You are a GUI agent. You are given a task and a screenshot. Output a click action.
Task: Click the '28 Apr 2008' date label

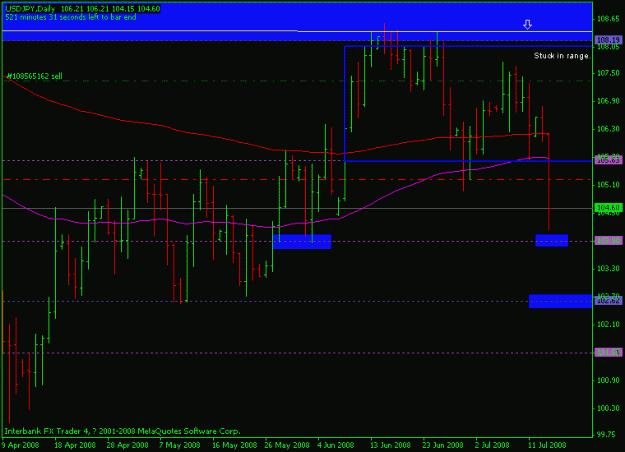[128, 445]
